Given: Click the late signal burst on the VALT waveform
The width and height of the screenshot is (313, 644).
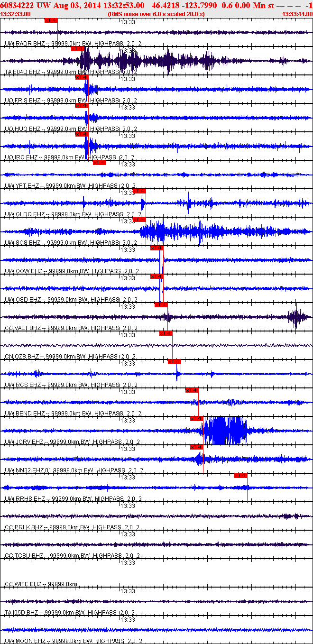Looking at the screenshot, I should pos(296,317).
